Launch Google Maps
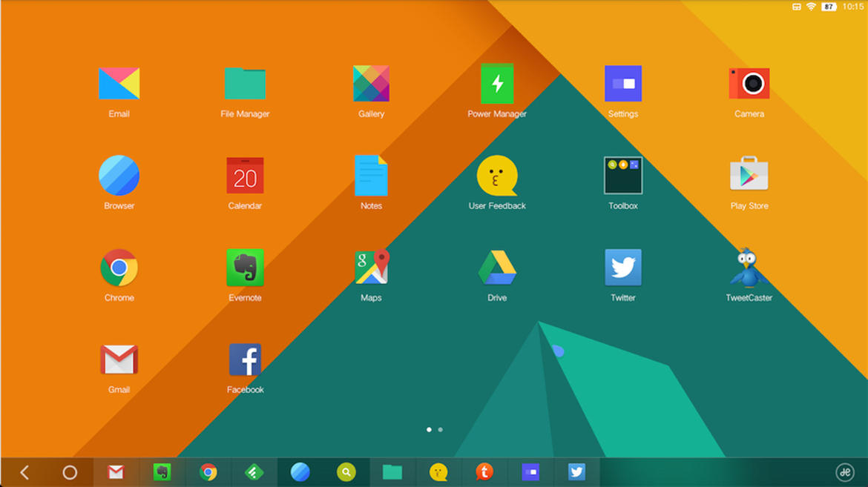This screenshot has width=868, height=487. pyautogui.click(x=372, y=268)
